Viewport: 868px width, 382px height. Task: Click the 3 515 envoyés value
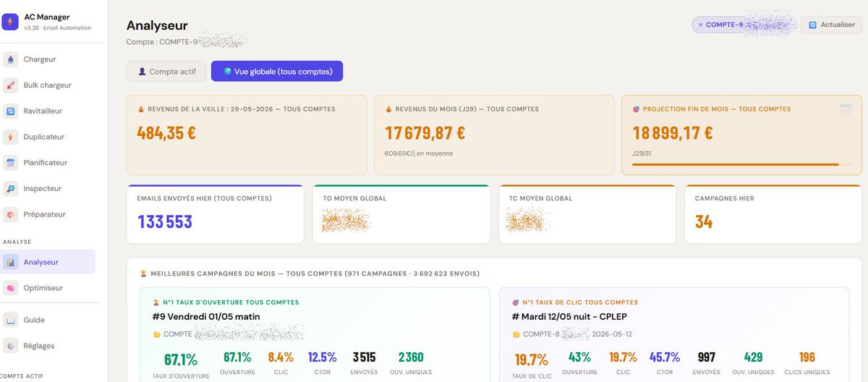pos(365,357)
